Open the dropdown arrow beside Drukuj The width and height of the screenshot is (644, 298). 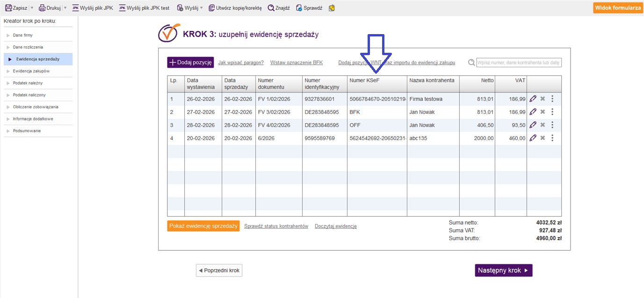tap(65, 8)
